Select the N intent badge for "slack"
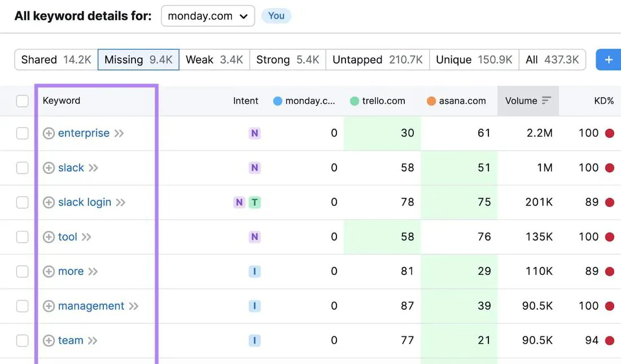 coord(255,168)
